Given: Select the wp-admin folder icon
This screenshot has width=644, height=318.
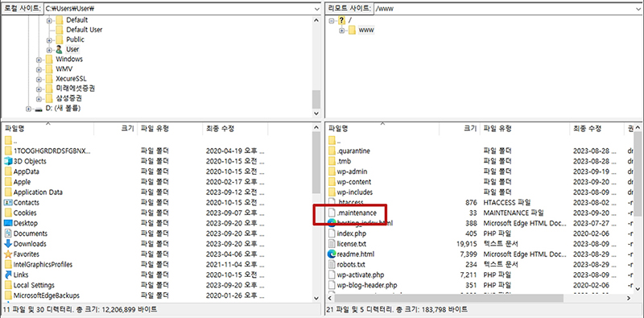Looking at the screenshot, I should pos(332,171).
